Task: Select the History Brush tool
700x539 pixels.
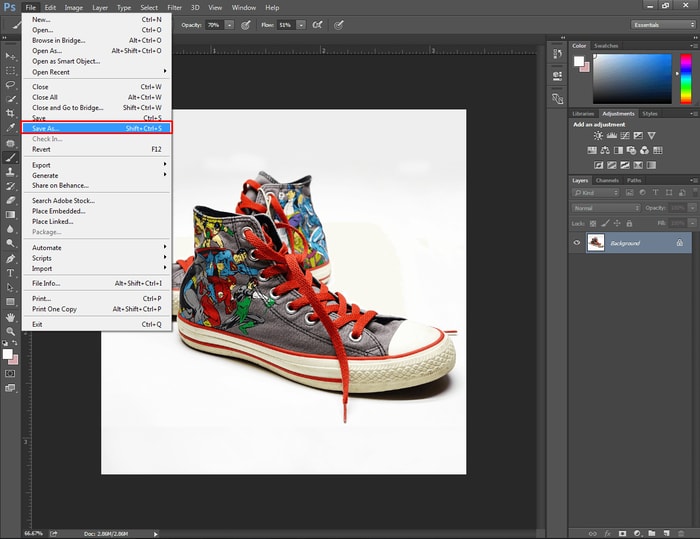Action: tap(10, 186)
